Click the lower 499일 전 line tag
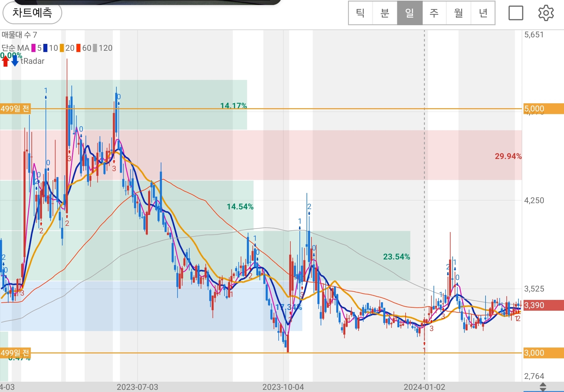 coord(15,353)
